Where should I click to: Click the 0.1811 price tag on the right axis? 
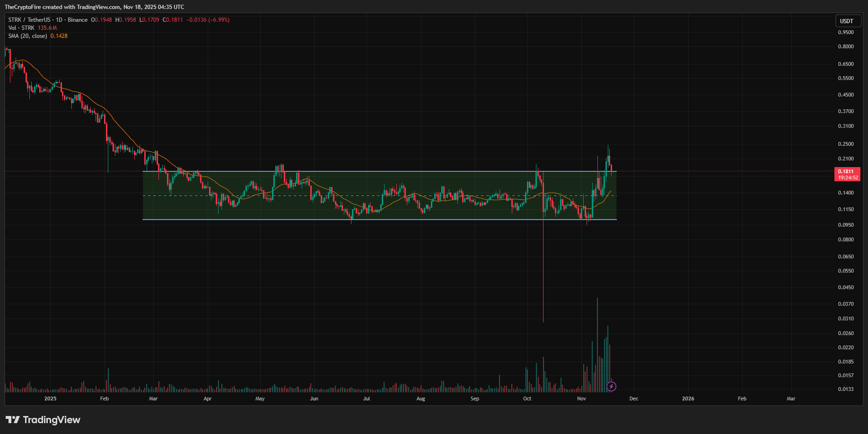tap(847, 171)
